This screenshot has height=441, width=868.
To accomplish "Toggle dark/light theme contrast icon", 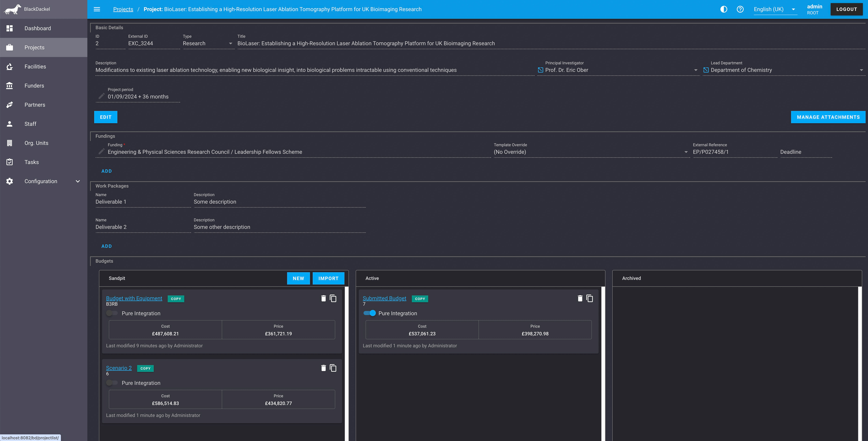I will pyautogui.click(x=724, y=9).
